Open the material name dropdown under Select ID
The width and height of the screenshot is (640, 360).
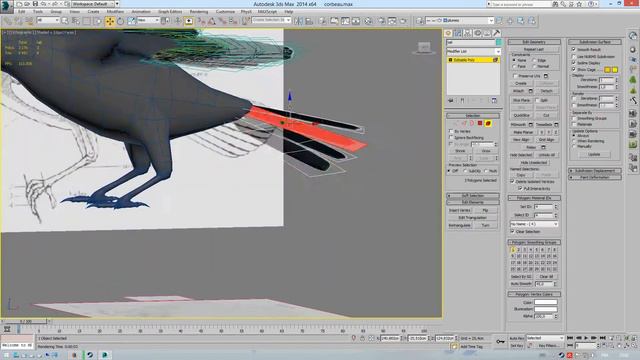pyautogui.click(x=534, y=224)
